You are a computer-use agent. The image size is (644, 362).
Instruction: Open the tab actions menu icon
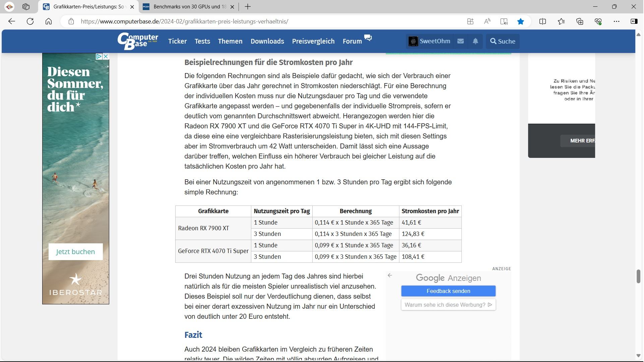tap(26, 7)
